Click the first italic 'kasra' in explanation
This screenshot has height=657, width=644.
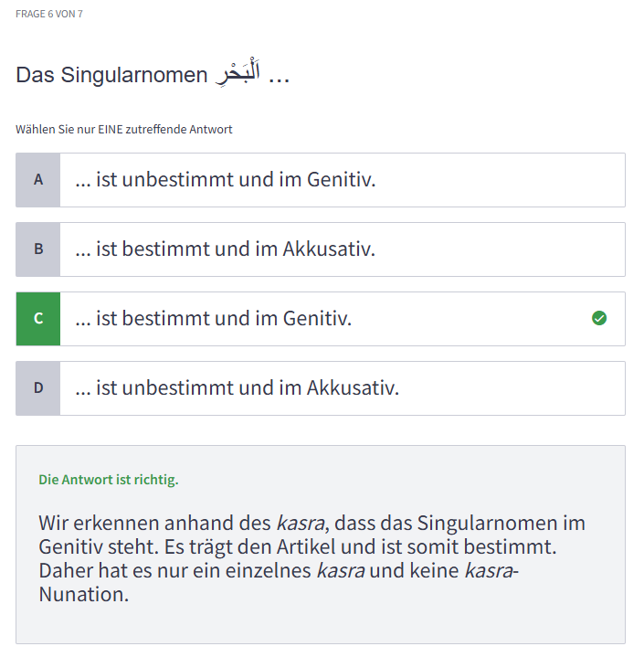(x=301, y=523)
